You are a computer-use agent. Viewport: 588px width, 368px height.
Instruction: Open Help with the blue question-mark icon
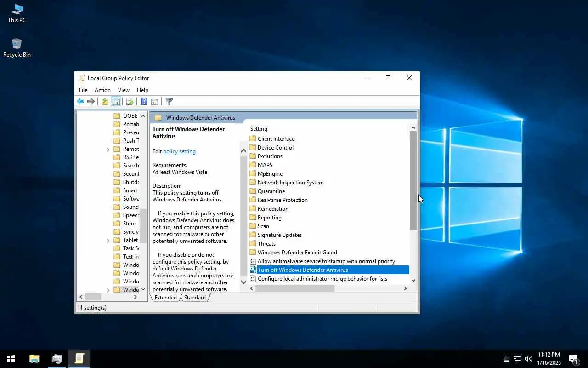(144, 102)
